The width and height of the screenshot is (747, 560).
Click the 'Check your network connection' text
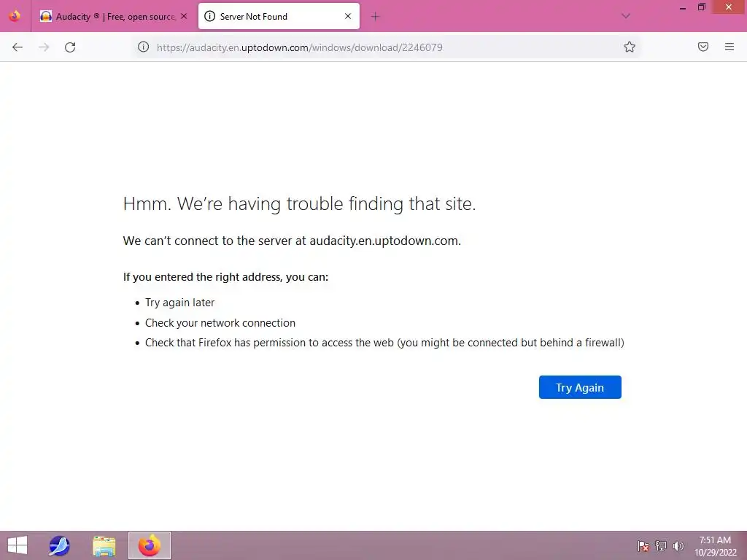pyautogui.click(x=220, y=323)
